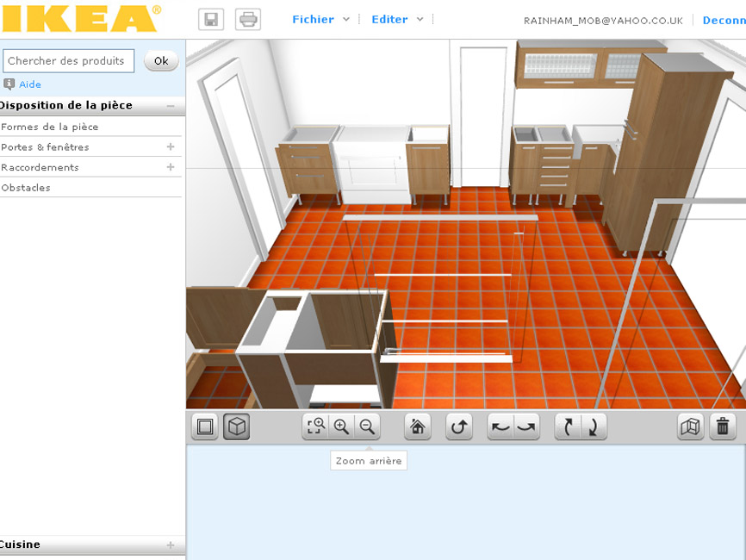Switch to the 2D plan view
This screenshot has width=746, height=560.
coord(204,426)
